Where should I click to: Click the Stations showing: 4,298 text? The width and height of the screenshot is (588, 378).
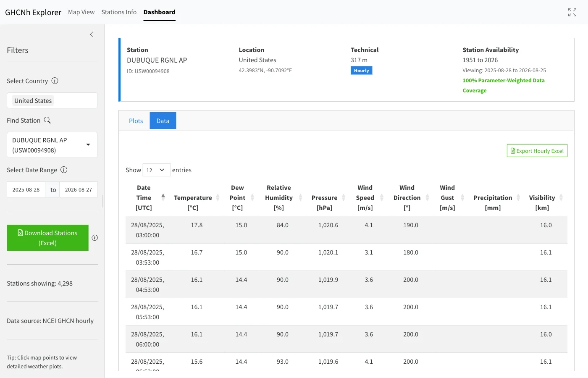coord(39,283)
